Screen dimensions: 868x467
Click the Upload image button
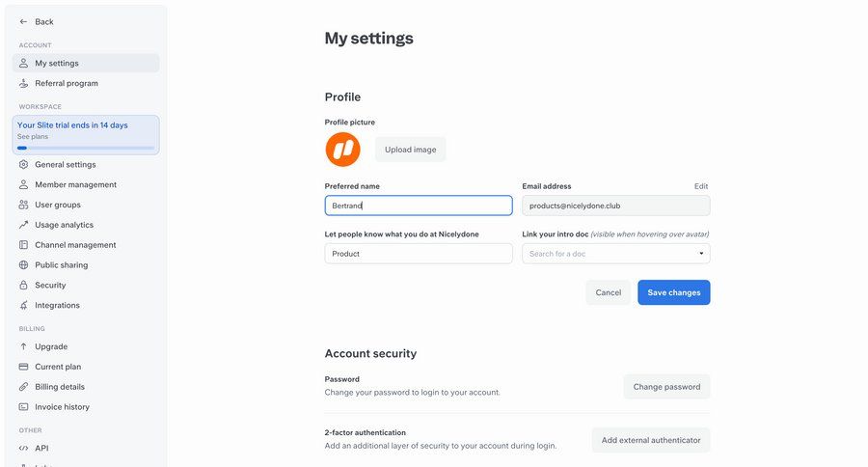click(x=410, y=150)
